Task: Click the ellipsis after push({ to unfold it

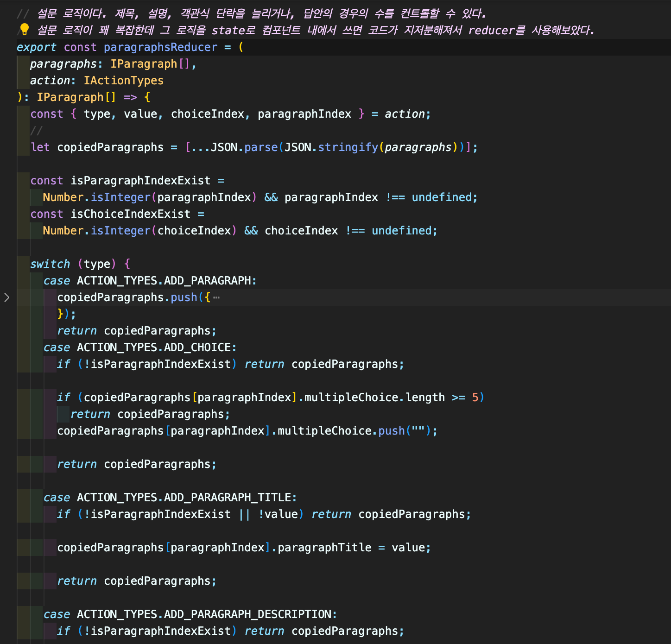Action: pos(216,298)
